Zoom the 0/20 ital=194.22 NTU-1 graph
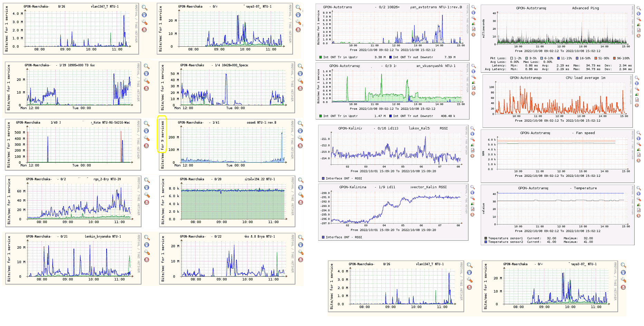 [301, 180]
